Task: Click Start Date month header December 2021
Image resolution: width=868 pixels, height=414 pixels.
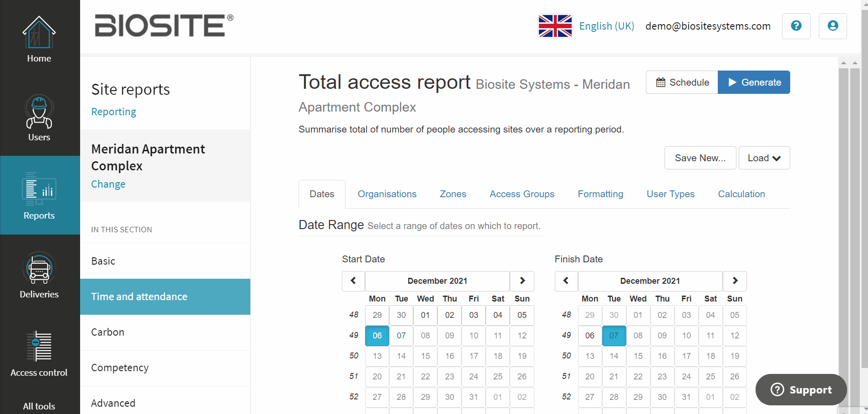Action: 437,281
